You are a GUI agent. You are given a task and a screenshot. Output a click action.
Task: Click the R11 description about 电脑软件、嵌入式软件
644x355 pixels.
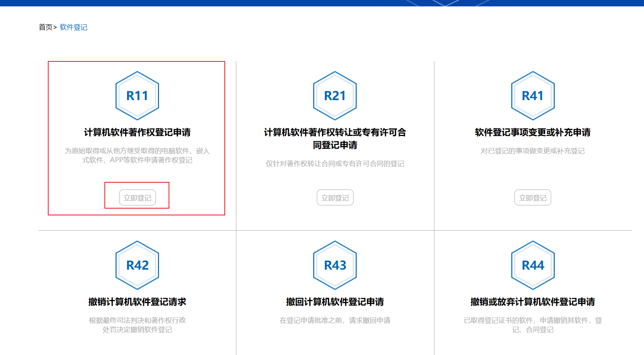137,156
